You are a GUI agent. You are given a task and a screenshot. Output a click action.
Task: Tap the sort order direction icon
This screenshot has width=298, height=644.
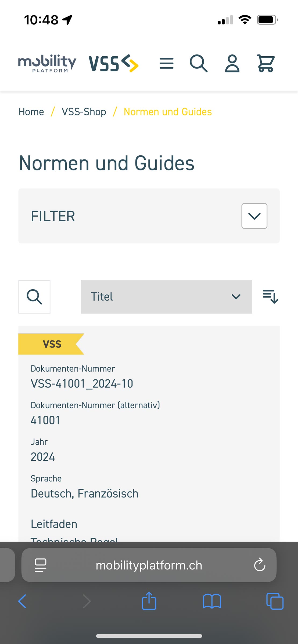[270, 297]
